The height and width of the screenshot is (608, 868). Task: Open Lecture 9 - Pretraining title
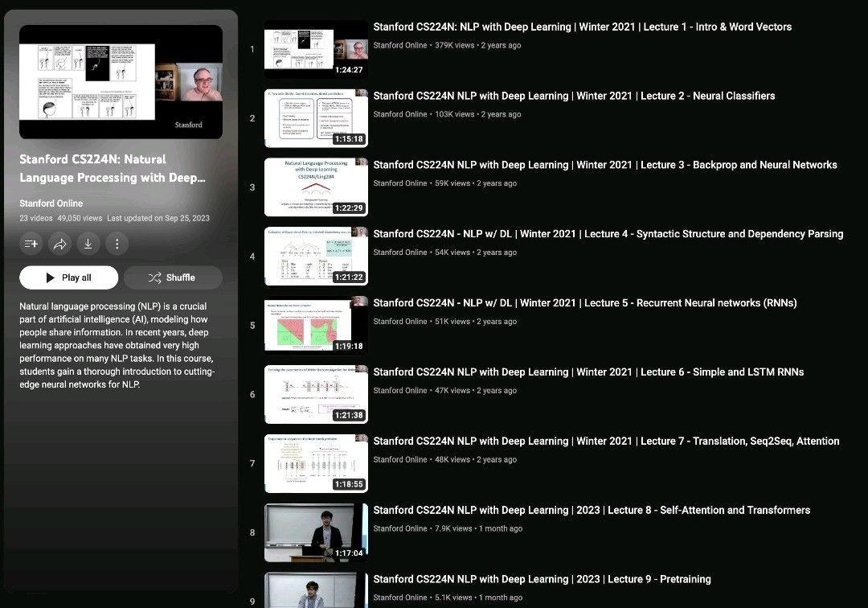542,579
